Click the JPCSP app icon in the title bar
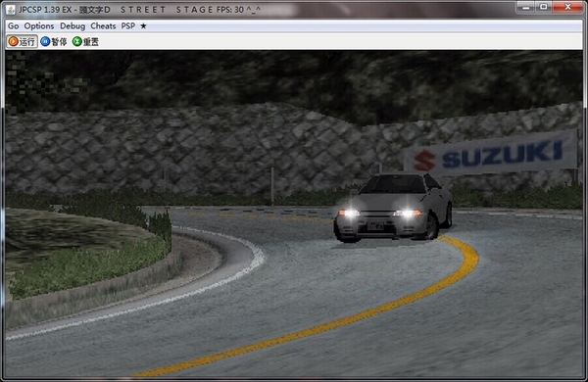Viewport: 588px width, 382px height. (11, 10)
